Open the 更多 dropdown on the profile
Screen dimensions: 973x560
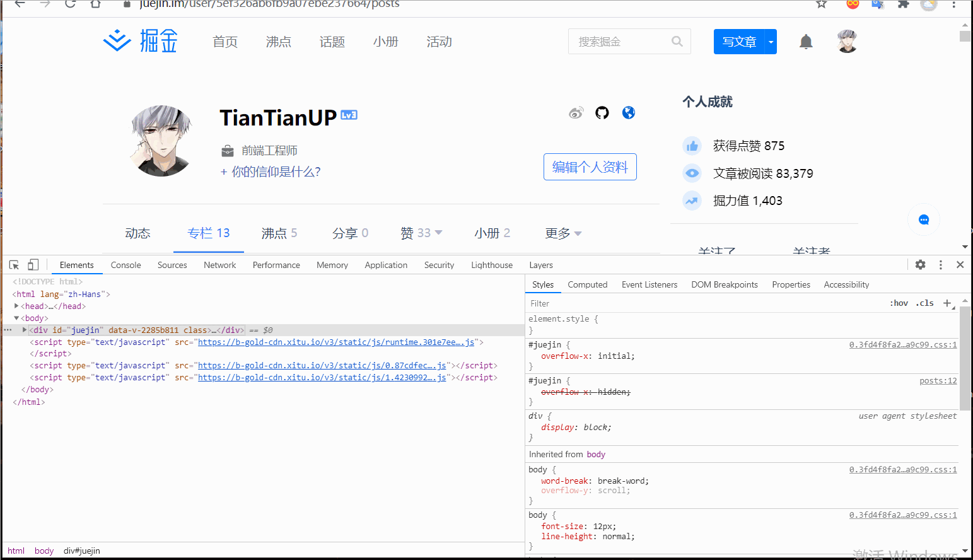(x=563, y=233)
